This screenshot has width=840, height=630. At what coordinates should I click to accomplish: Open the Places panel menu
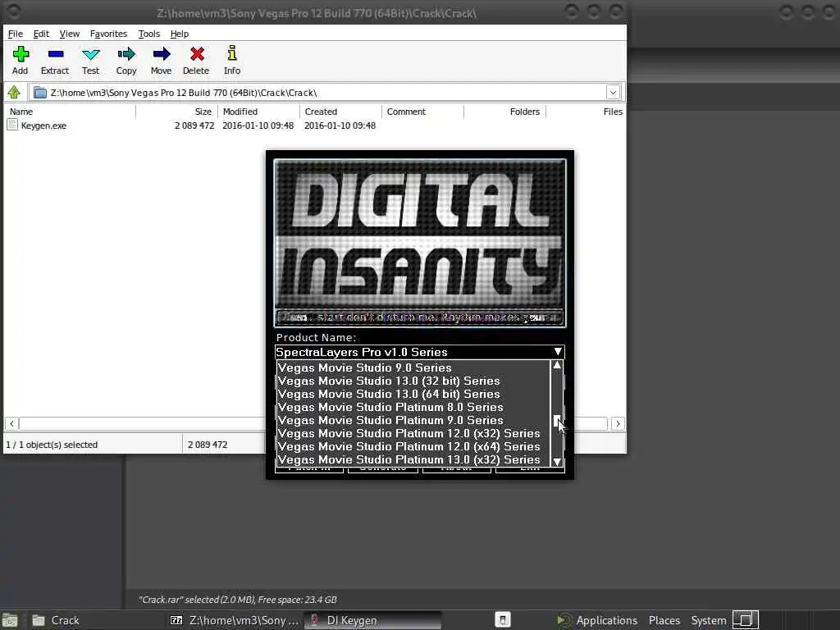[x=664, y=620]
